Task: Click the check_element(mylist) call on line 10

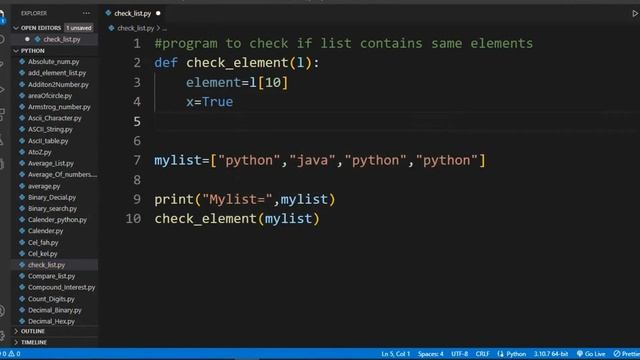Action: click(x=237, y=219)
